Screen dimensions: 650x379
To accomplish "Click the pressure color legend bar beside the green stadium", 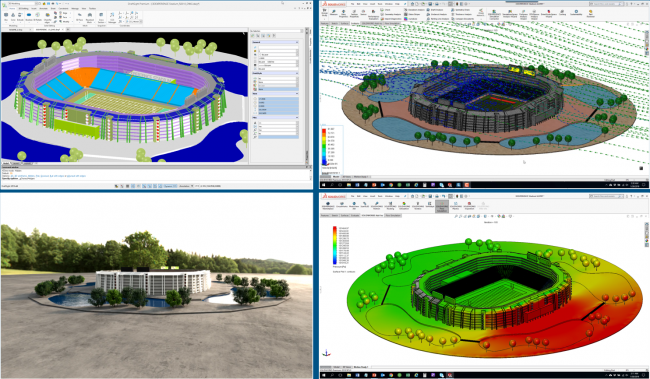I will pyautogui.click(x=335, y=245).
